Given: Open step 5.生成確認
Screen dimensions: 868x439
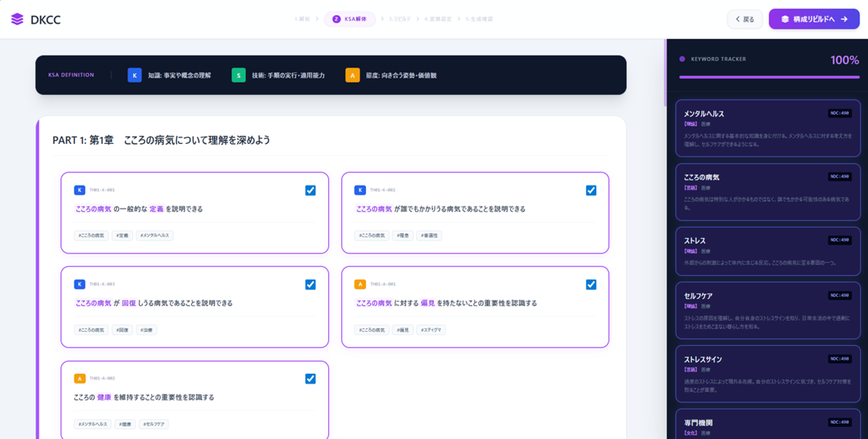Looking at the screenshot, I should click(479, 19).
